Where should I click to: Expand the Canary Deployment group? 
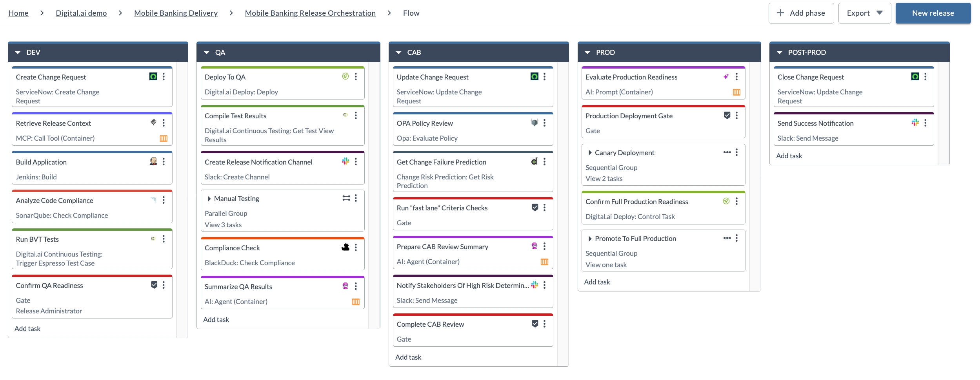590,153
